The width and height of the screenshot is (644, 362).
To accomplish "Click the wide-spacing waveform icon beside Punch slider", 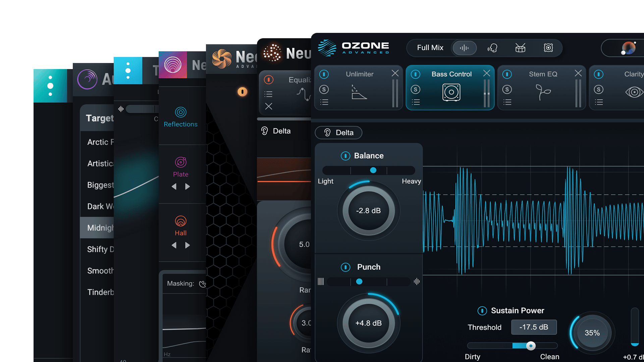I will click(417, 282).
